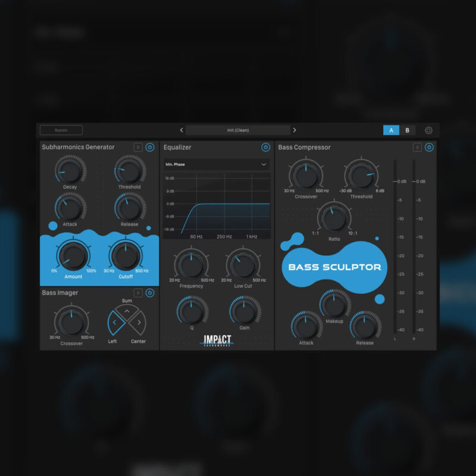
Task: Click the Subharmonics Decay knob
Action: point(70,171)
